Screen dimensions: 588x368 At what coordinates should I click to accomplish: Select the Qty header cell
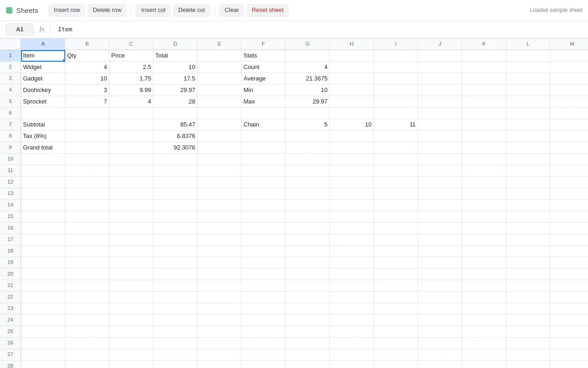[x=87, y=56]
